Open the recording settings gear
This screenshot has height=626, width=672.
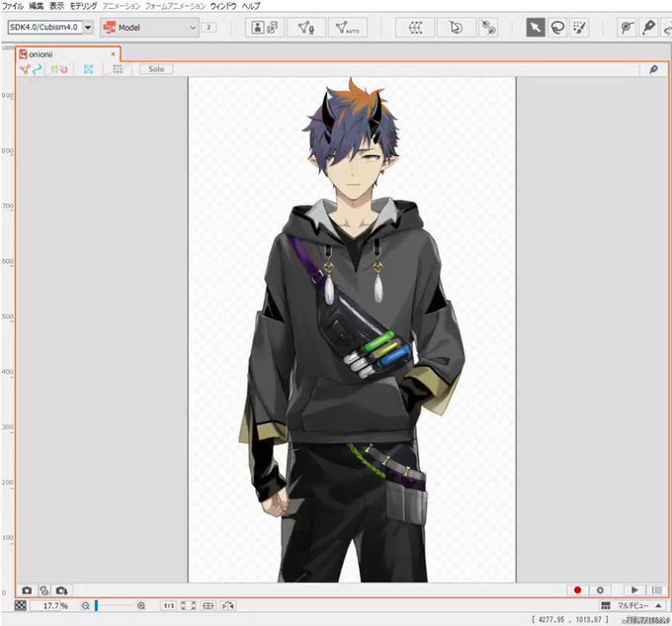point(600,590)
